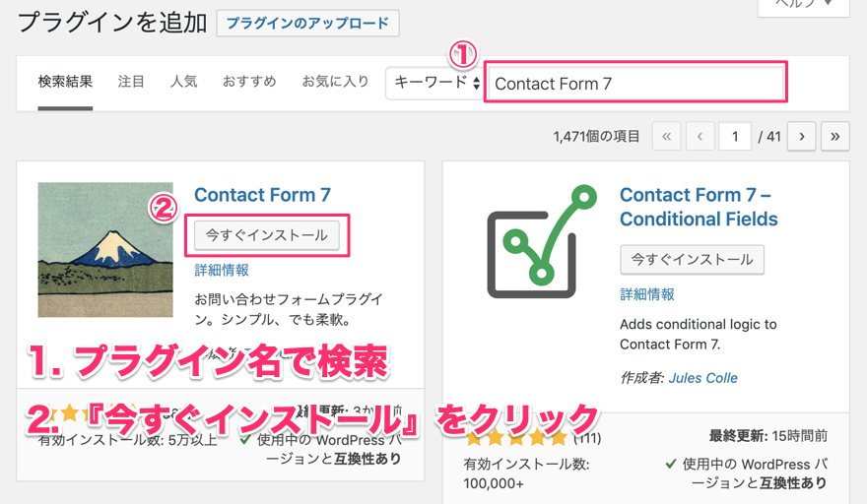Switch to the 注目 tab
This screenshot has width=867, height=504.
(x=131, y=82)
